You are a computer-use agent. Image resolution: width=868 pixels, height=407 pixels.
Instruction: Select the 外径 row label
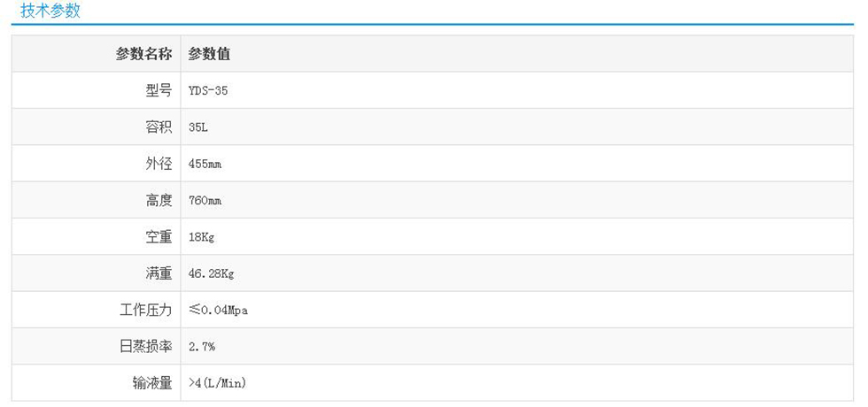[x=159, y=164]
